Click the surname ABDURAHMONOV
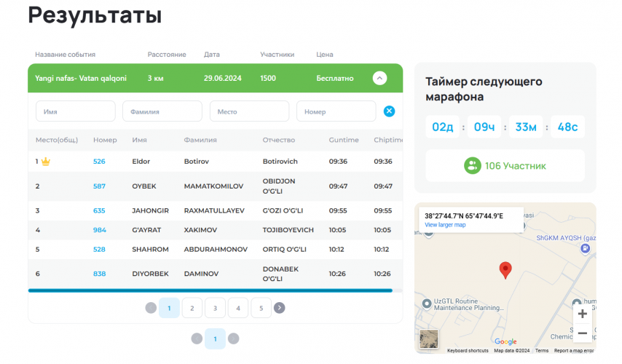 [x=216, y=250]
